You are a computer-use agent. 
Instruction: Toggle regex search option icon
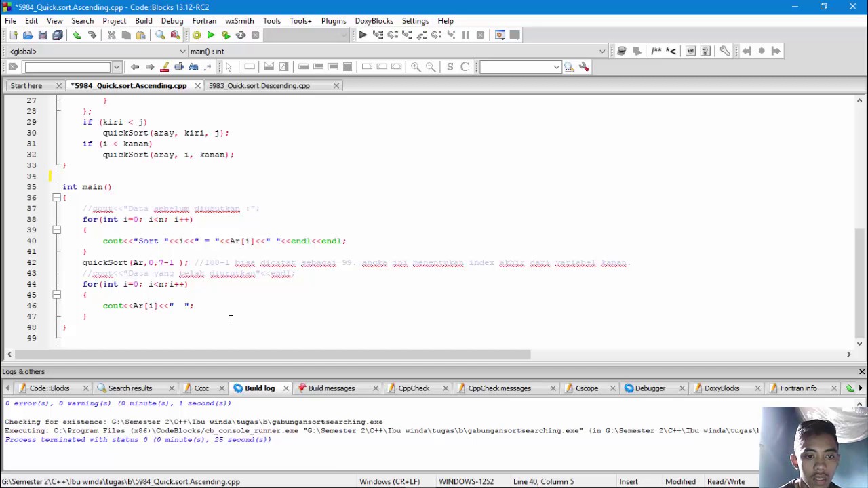pos(208,66)
